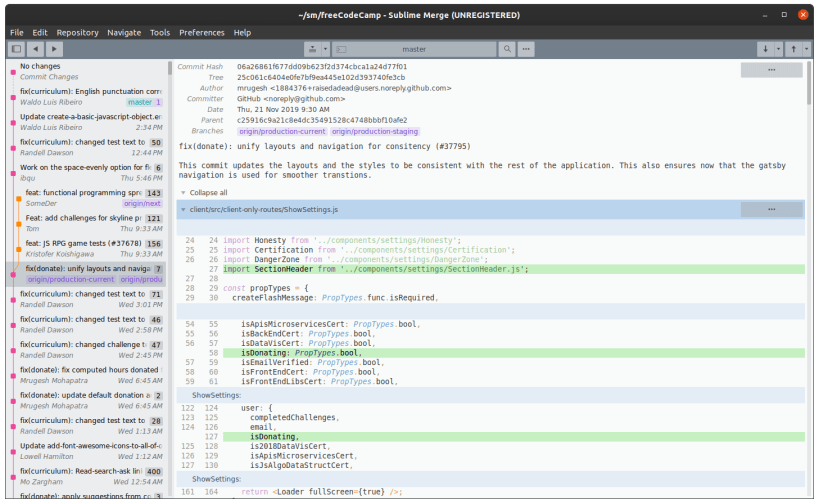819x504 pixels.
Task: Select the Read-search-ask commit by Mo Zargham
Action: coord(88,476)
